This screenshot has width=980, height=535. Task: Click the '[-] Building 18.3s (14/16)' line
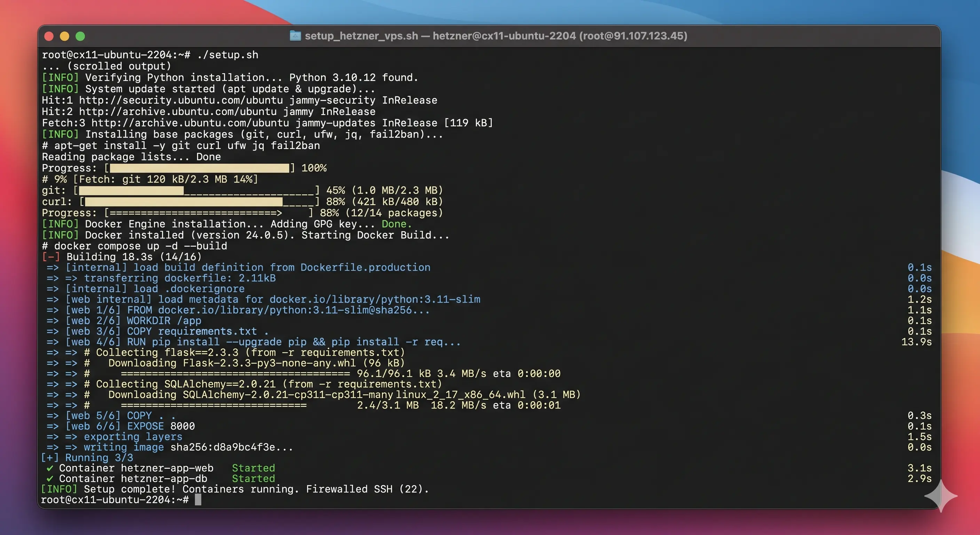(122, 257)
